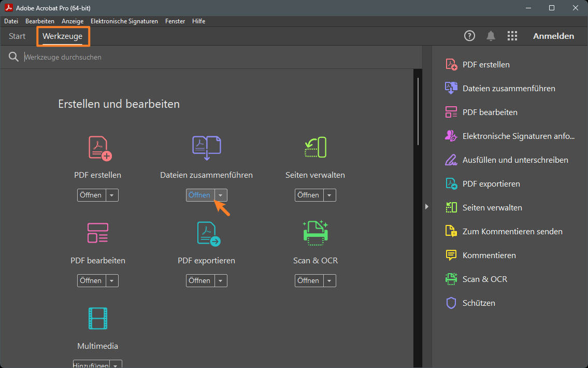Expand the dropdown arrow beside PDF erstellen Öffnen

coord(112,195)
